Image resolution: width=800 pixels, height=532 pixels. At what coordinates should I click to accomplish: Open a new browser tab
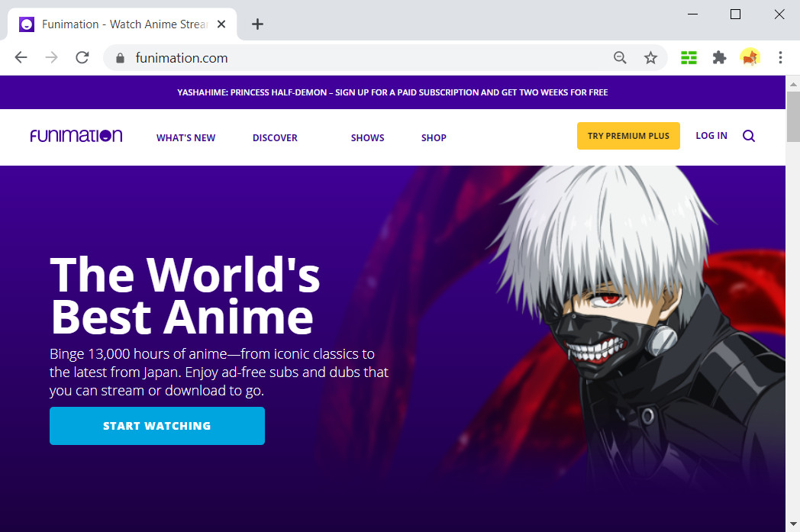point(257,24)
